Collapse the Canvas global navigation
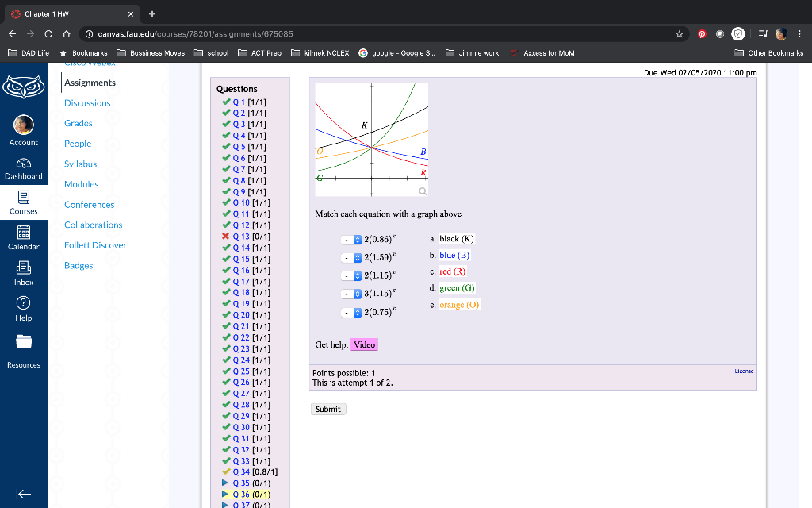This screenshot has height=508, width=812. point(23,494)
